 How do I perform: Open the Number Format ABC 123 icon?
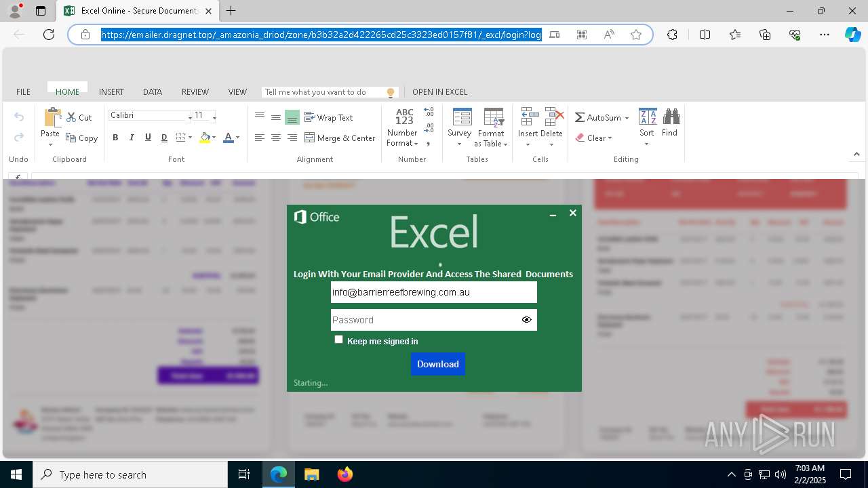[x=404, y=117]
